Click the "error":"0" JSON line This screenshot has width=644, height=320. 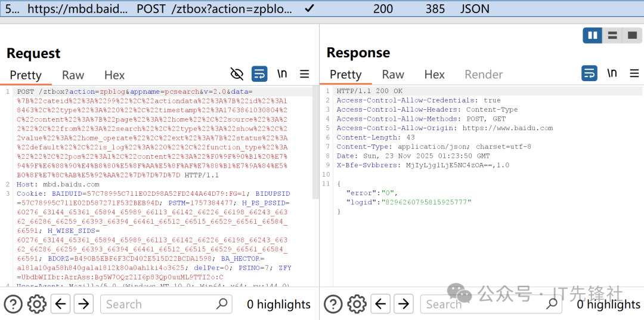click(372, 193)
